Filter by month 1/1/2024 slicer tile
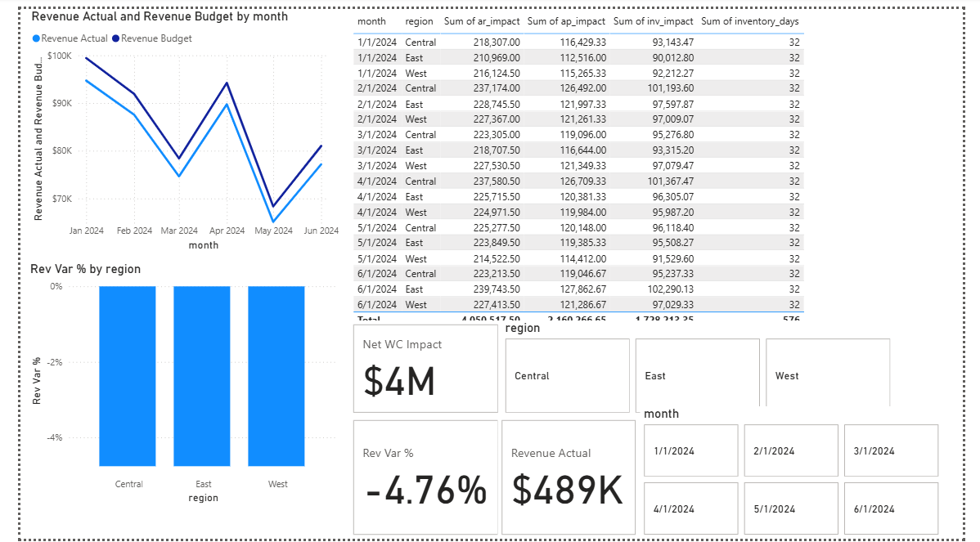This screenshot has height=542, width=980. pos(691,450)
